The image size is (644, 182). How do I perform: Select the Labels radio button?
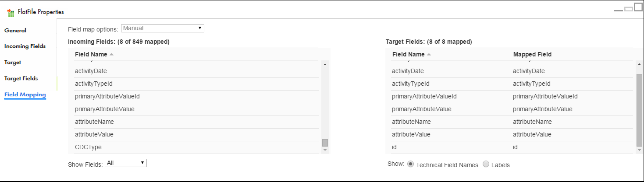click(x=486, y=164)
